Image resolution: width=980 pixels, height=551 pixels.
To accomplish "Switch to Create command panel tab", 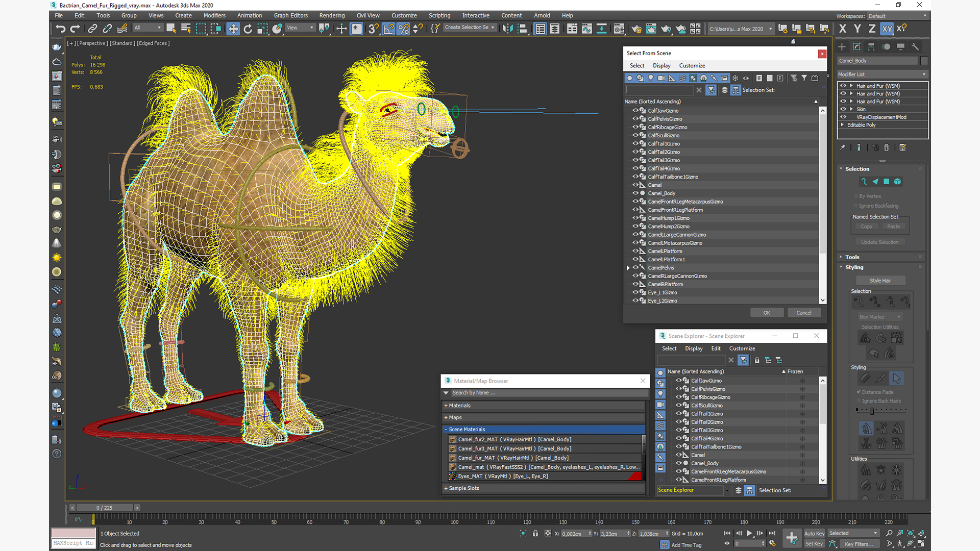I will (x=842, y=47).
